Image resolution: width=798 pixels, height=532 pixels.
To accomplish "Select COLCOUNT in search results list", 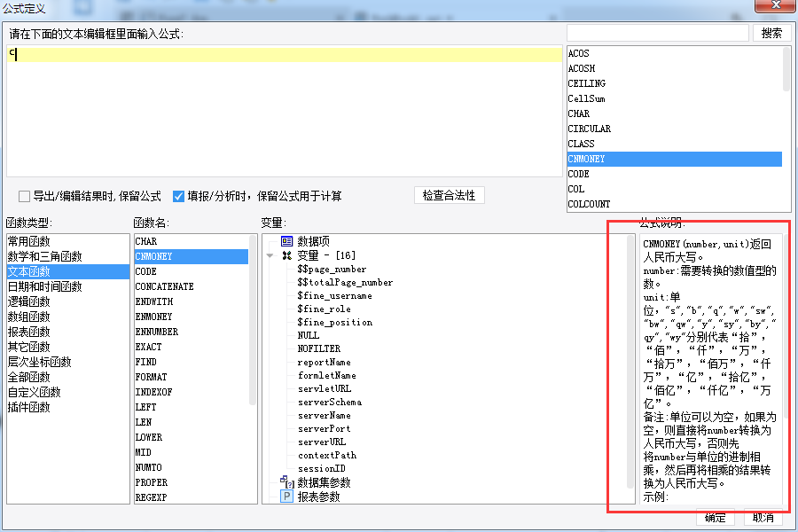I will 675,204.
